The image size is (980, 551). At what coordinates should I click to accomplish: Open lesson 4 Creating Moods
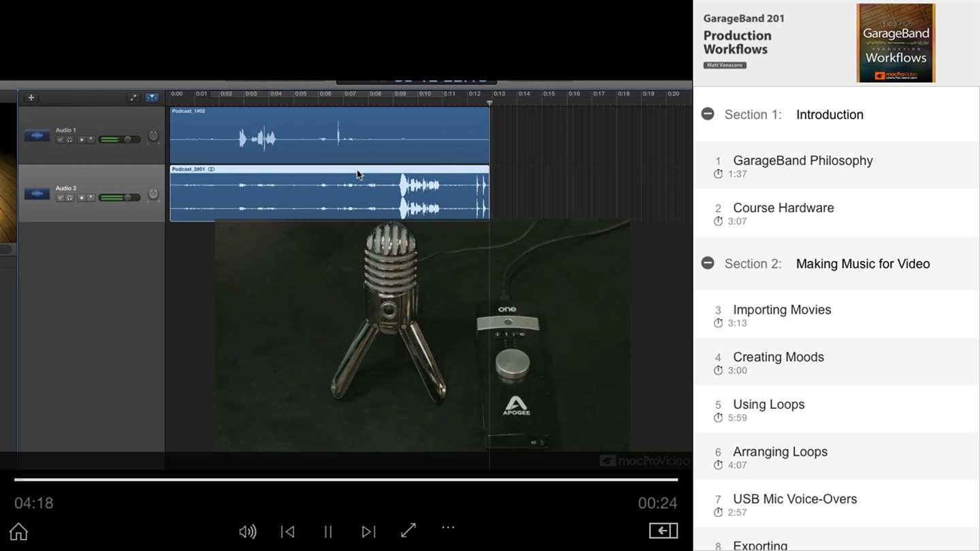coord(836,362)
